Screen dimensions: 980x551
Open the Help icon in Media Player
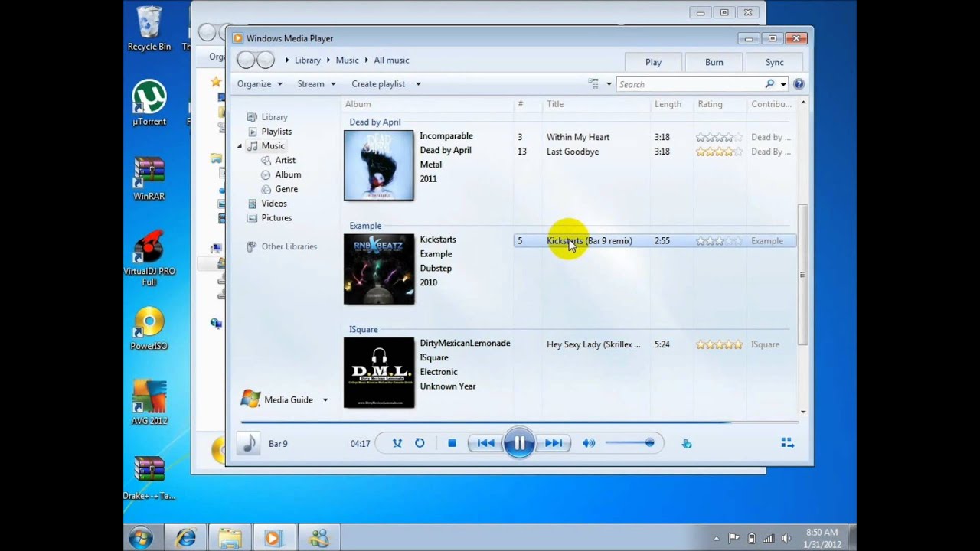tap(799, 84)
